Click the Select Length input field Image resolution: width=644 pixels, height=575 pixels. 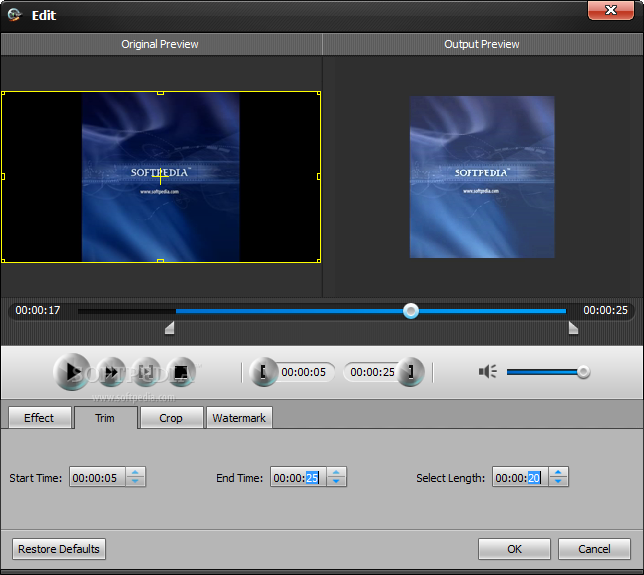[x=520, y=477]
